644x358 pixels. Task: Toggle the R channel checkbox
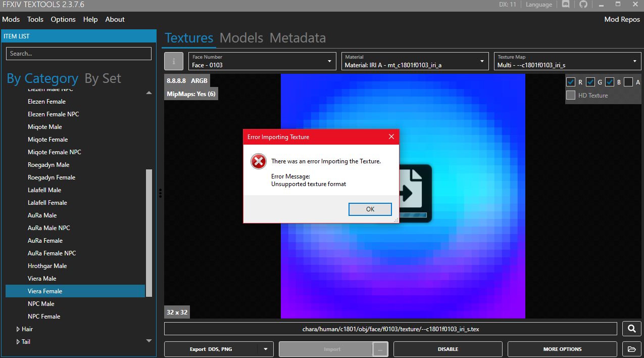[x=571, y=81]
